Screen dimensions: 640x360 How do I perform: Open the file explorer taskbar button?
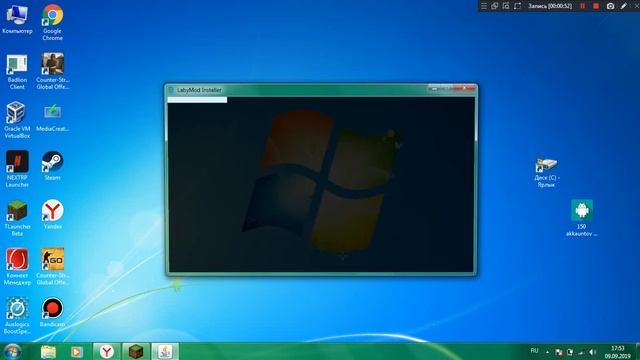(48, 351)
